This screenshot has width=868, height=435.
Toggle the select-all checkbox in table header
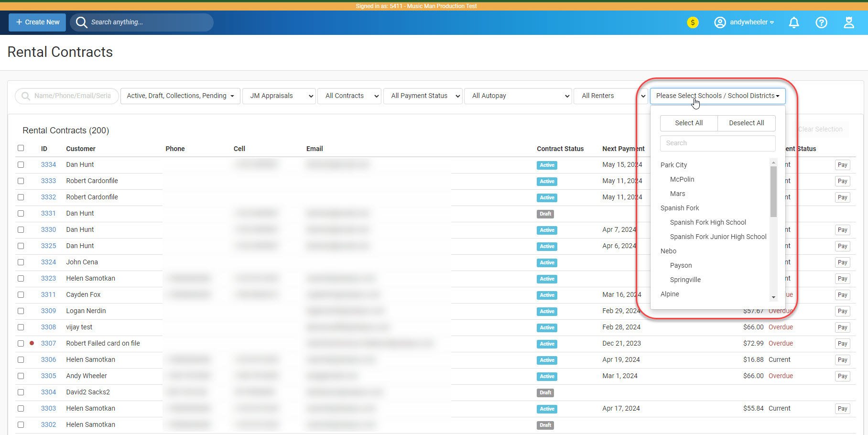tap(21, 148)
